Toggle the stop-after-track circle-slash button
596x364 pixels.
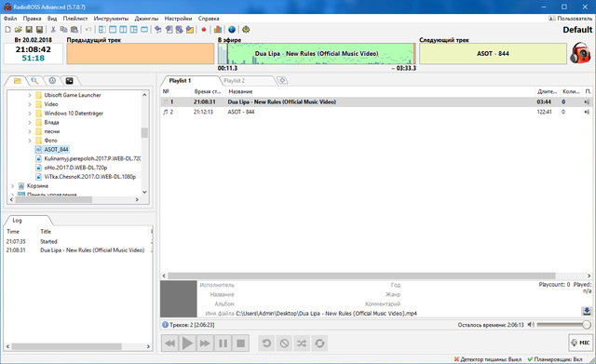(x=284, y=344)
